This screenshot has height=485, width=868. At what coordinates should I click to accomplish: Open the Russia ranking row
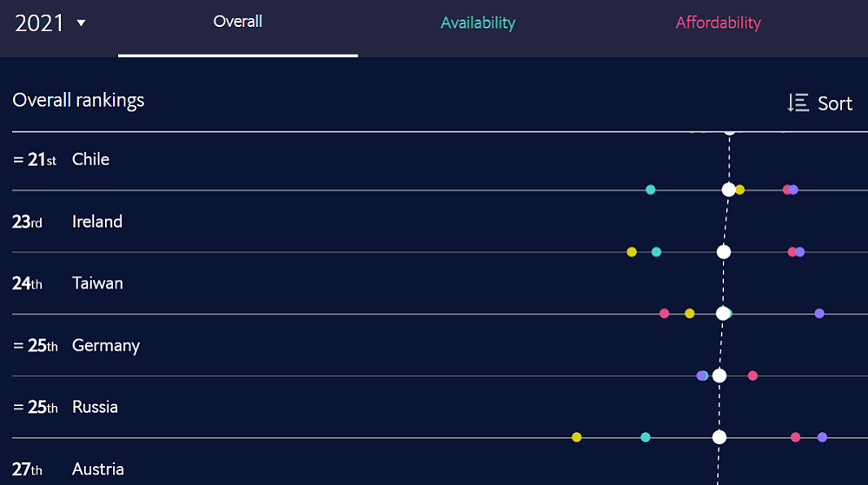tap(95, 407)
